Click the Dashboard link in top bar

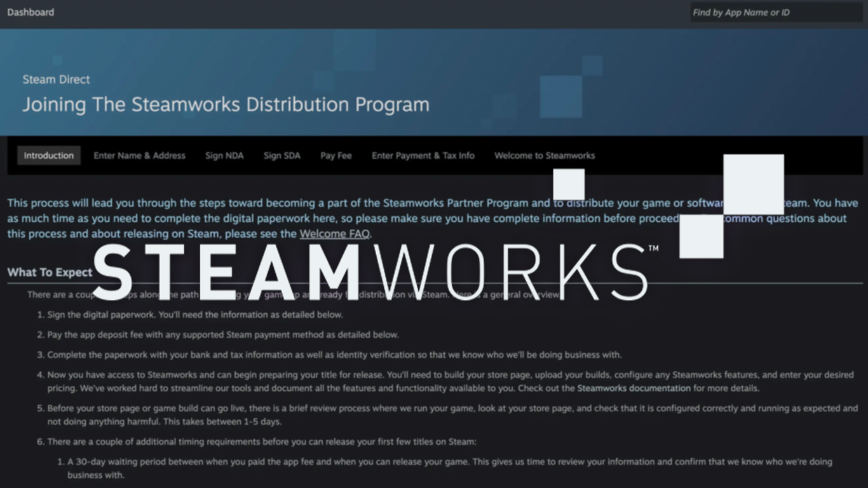[31, 12]
